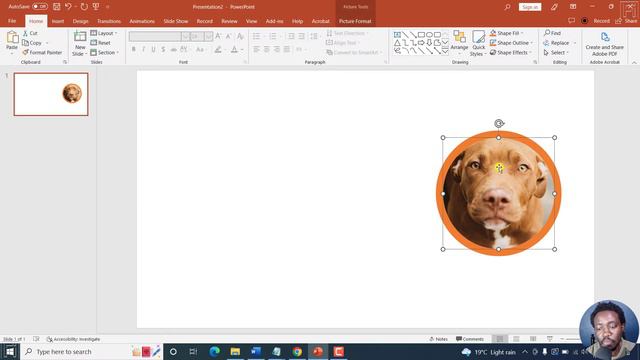640x360 pixels.
Task: Undo the last action
Action: (x=68, y=7)
